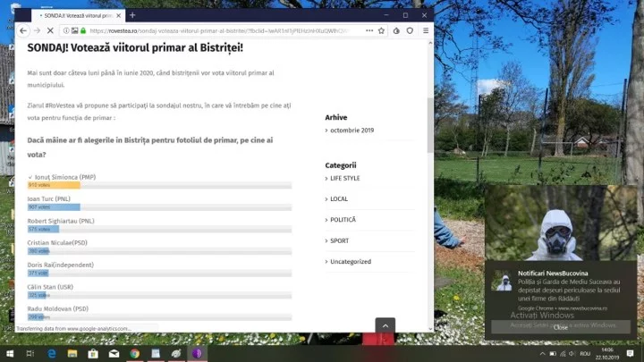Click the browser back arrow
The height and width of the screenshot is (362, 644).
(24, 30)
